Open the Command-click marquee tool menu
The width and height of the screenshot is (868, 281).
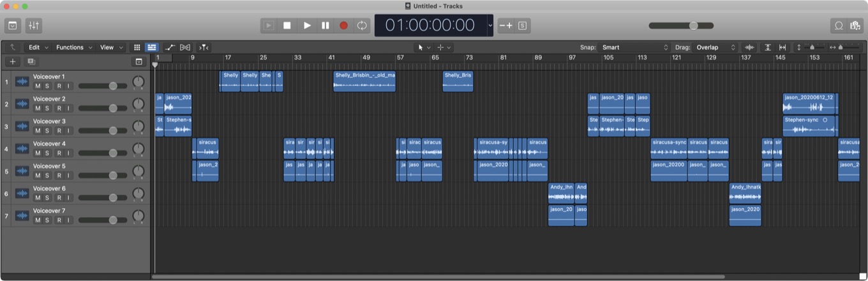(x=444, y=47)
